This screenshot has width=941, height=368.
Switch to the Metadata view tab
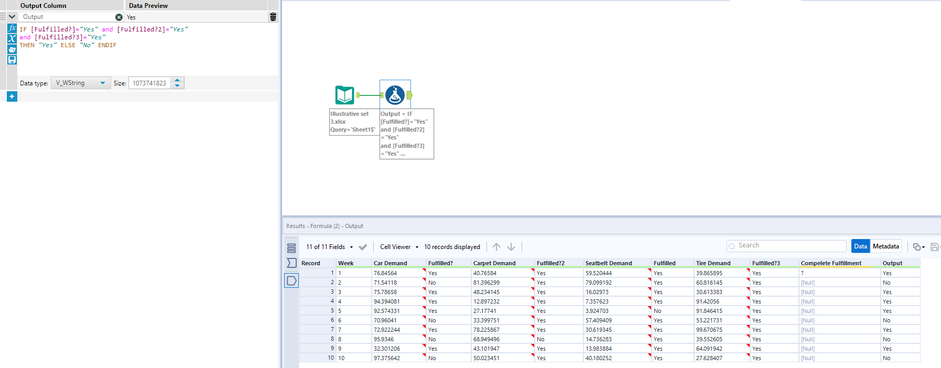click(x=886, y=246)
